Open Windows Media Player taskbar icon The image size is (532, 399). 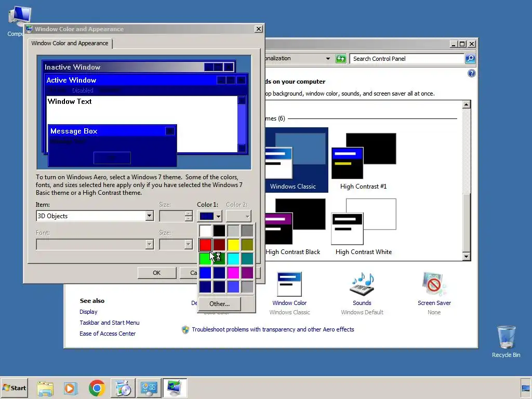pos(71,388)
